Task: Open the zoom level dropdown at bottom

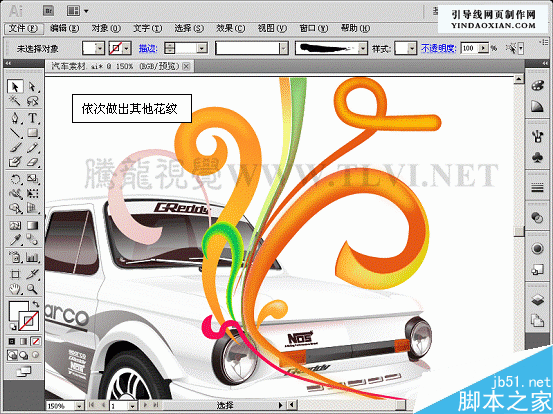Action: click(x=79, y=406)
